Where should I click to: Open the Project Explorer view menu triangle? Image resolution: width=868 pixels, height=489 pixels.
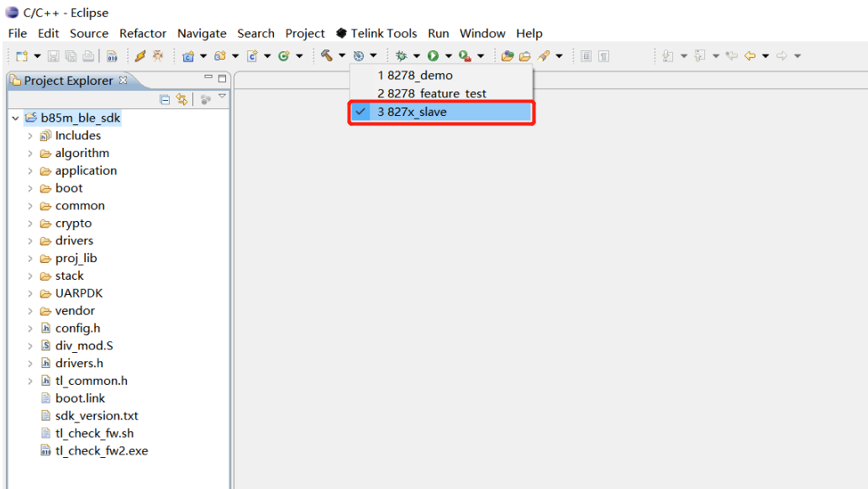point(220,96)
